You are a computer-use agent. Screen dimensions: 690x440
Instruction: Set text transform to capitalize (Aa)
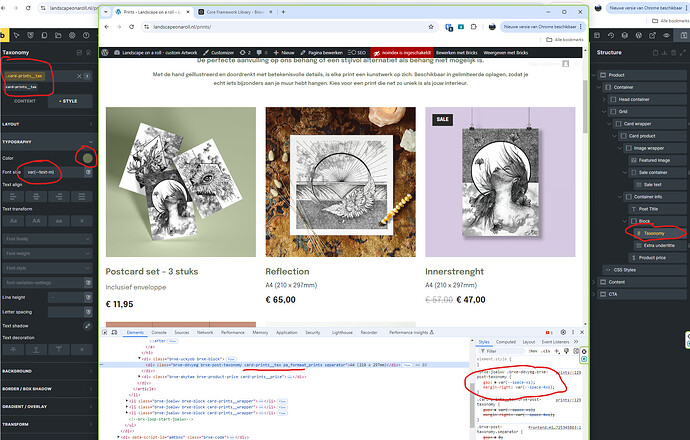13,221
